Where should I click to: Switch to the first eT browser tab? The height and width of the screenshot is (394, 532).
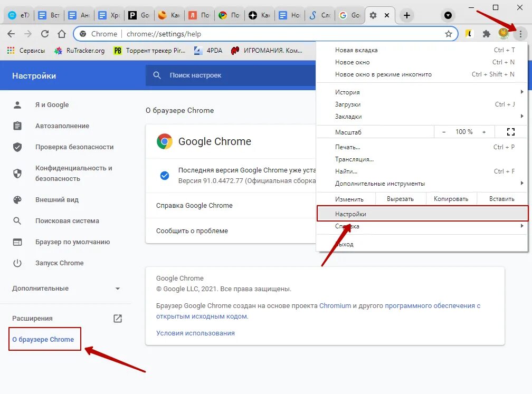[19, 15]
